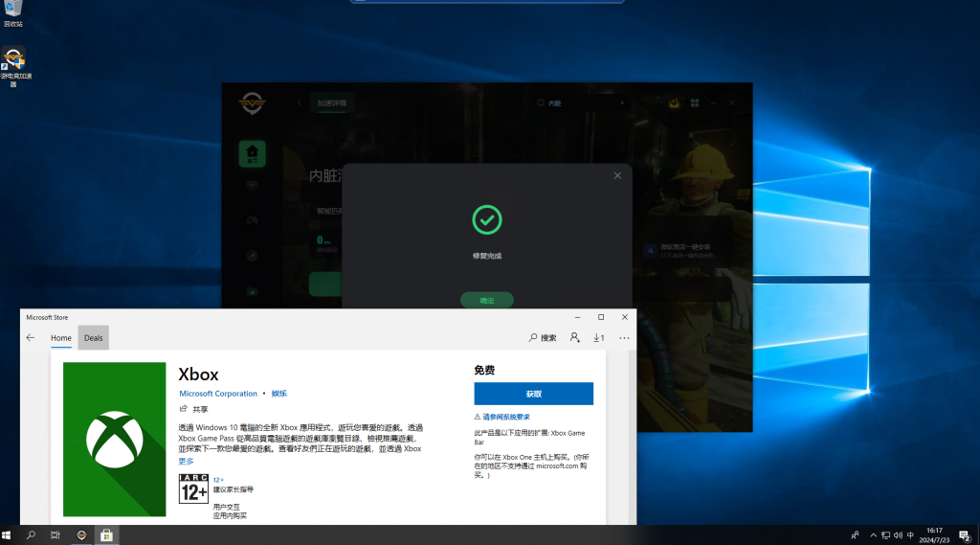
Task: Select the 加速详情 tab in accelerator
Action: [x=332, y=103]
